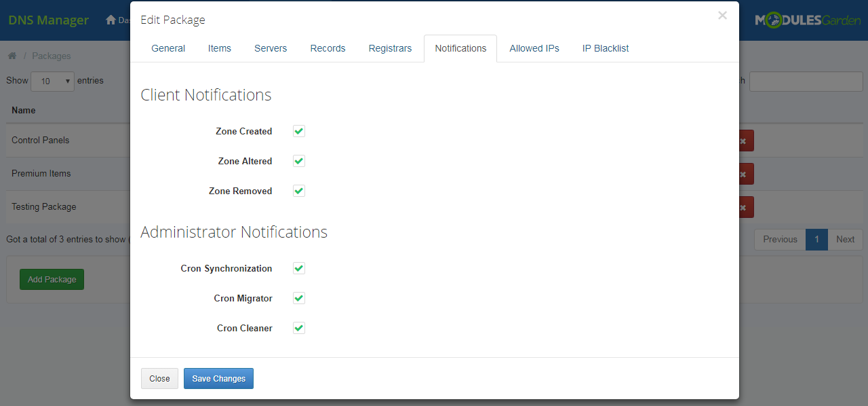Delete the Premium Items package via red X
868x406 pixels.
tap(742, 174)
